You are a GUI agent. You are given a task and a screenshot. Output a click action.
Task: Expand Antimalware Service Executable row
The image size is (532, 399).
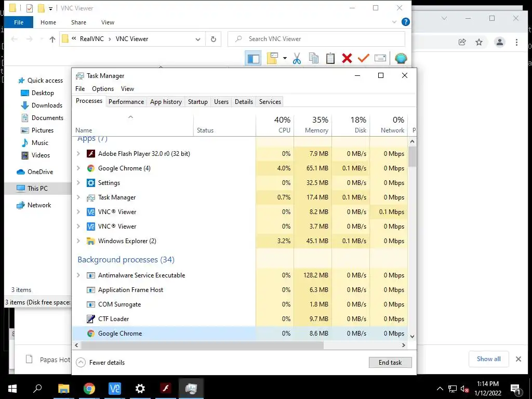coord(78,275)
